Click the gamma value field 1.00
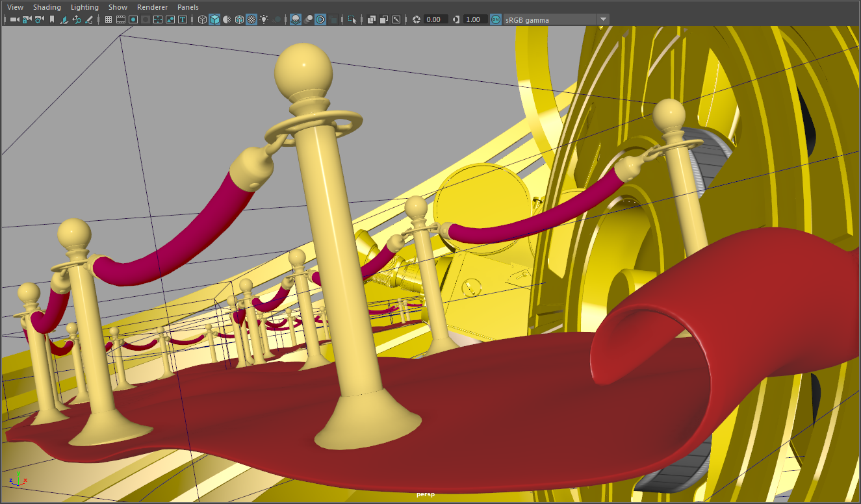The width and height of the screenshot is (861, 504). pos(475,19)
